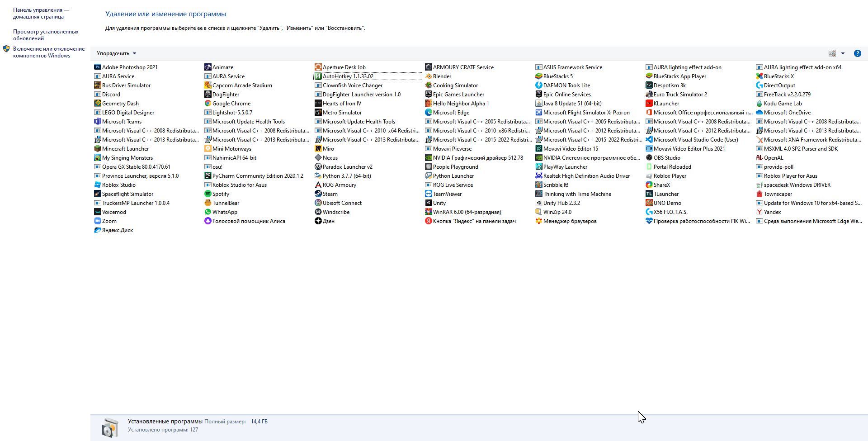
Task: Select WinZip 24.0 entry
Action: click(x=553, y=212)
